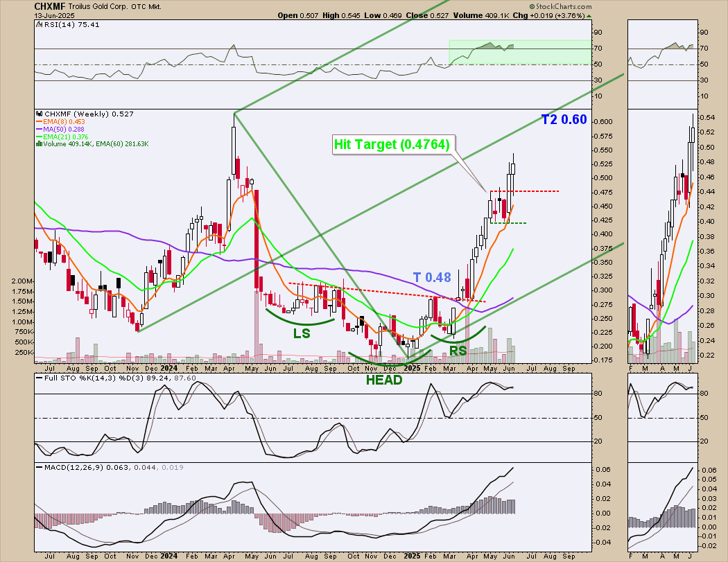Click the Open 0.507 value
The height and width of the screenshot is (562, 728).
[x=298, y=15]
